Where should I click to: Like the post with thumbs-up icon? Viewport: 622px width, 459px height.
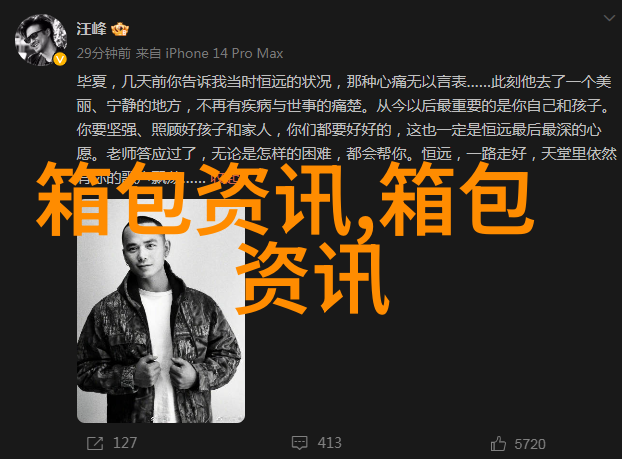tap(498, 444)
